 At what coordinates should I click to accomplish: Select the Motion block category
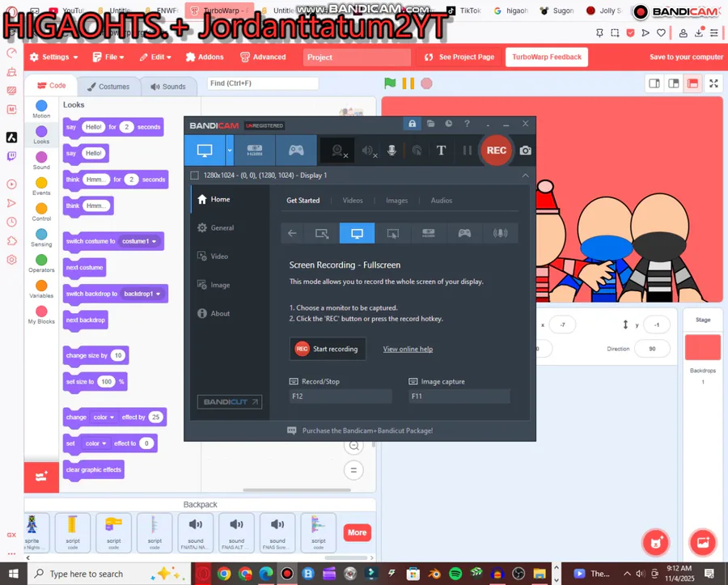(x=41, y=109)
